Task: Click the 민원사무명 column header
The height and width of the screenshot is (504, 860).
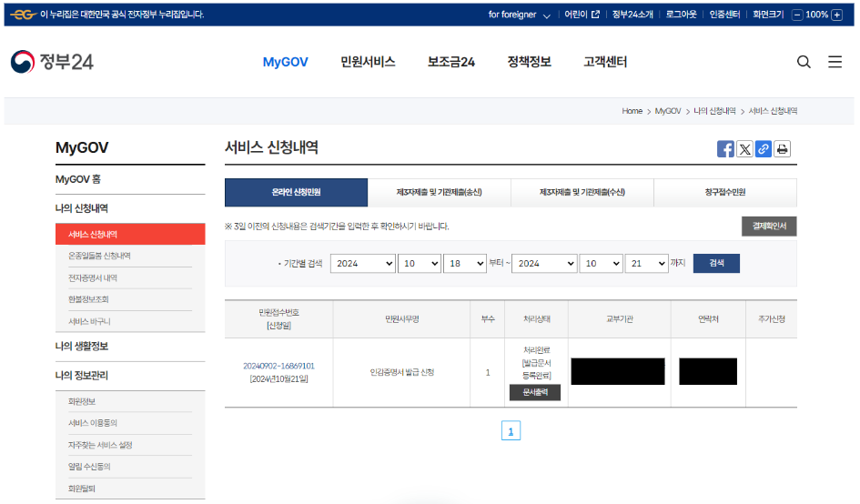Action: [x=401, y=318]
